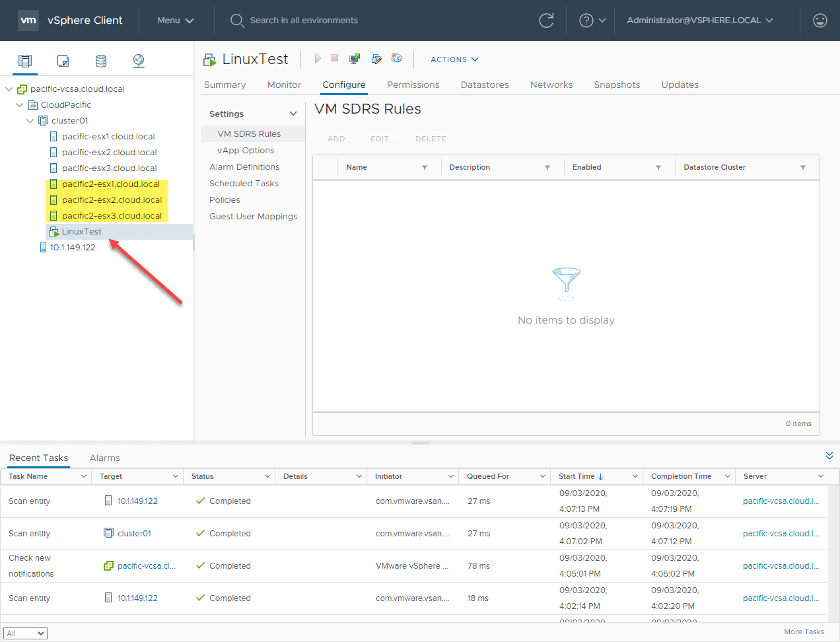Switch to the Snapshots tab
This screenshot has width=840, height=642.
616,85
